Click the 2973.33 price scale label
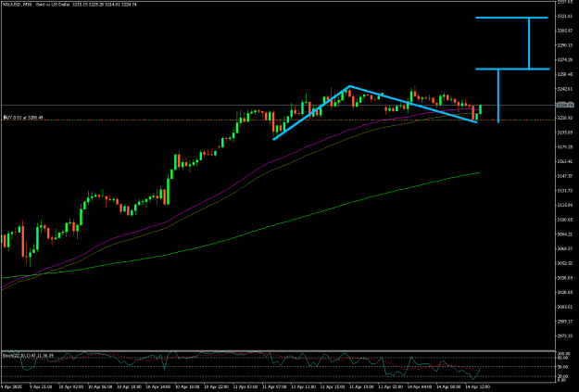Screen dimensions: 579x392 (x=565, y=335)
